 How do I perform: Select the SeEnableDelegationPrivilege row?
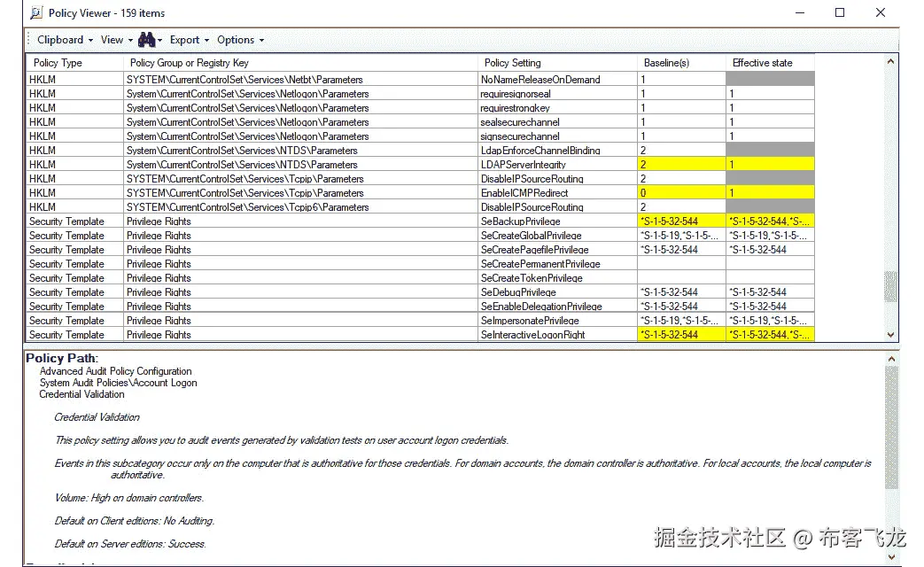pyautogui.click(x=421, y=307)
